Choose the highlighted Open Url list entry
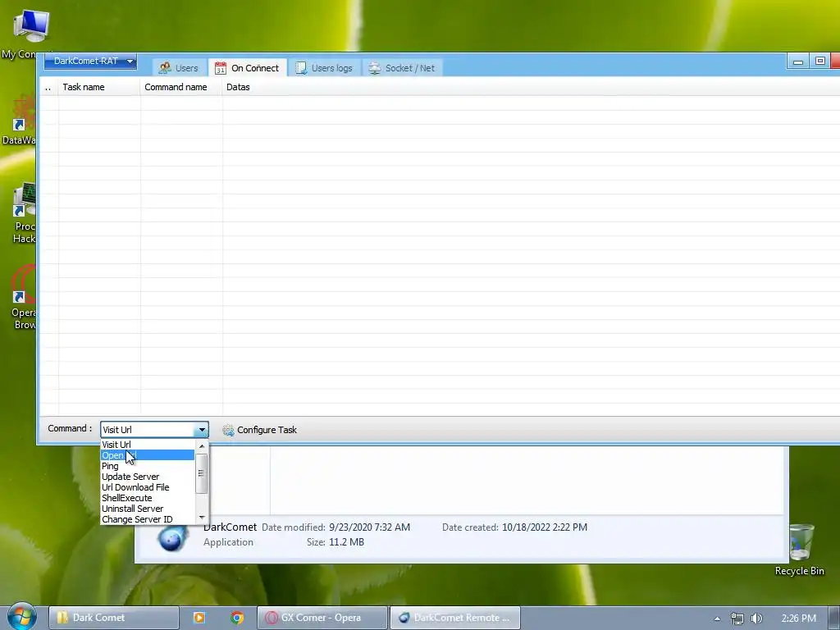The height and width of the screenshot is (630, 840). pos(148,455)
